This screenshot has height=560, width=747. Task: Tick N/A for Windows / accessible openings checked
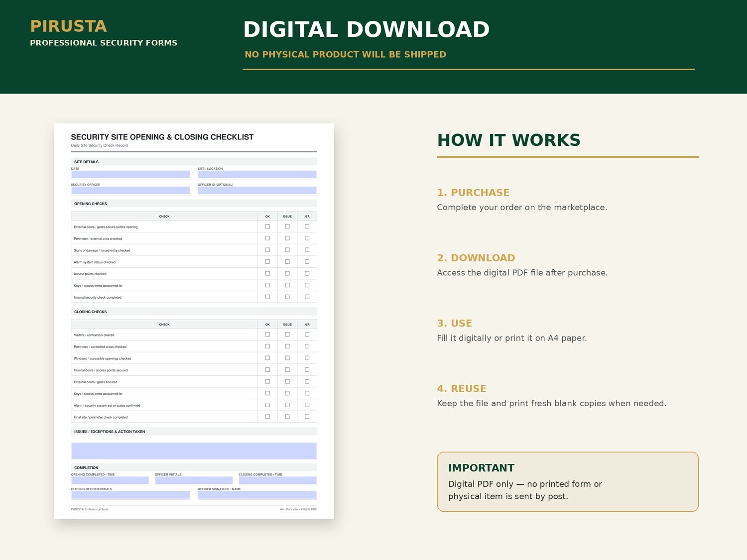307,358
